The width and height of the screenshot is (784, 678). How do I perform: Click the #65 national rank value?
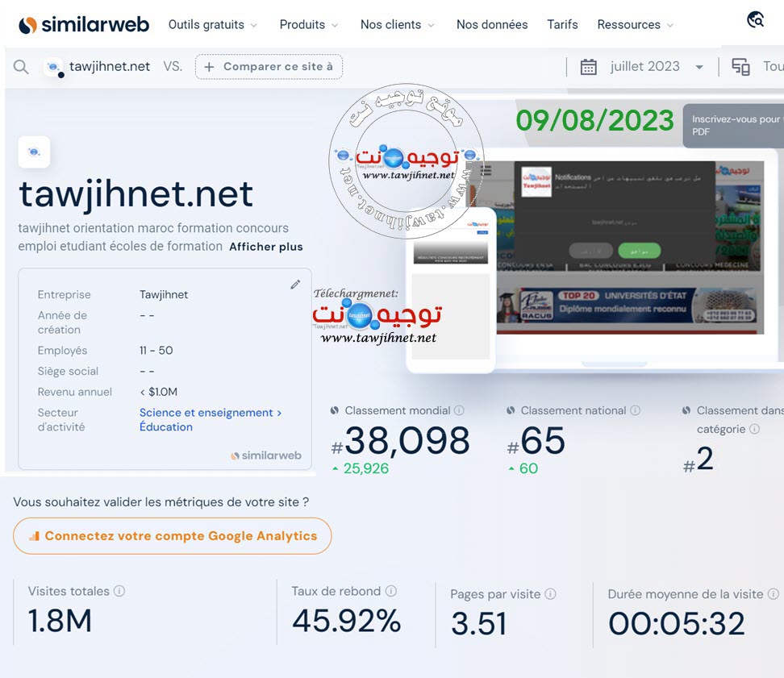point(536,441)
